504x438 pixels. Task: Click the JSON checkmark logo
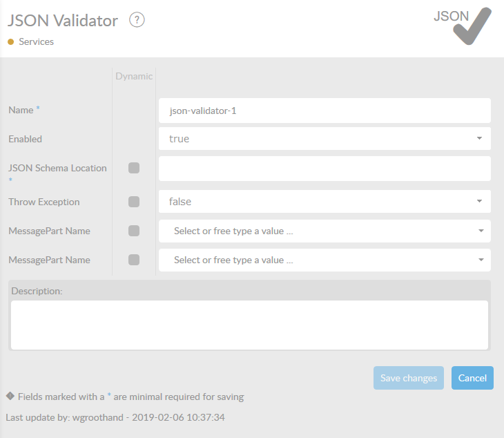click(463, 26)
